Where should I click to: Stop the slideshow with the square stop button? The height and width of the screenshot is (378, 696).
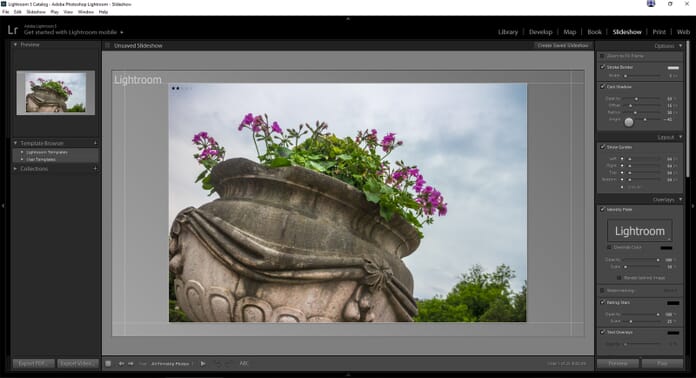click(108, 363)
